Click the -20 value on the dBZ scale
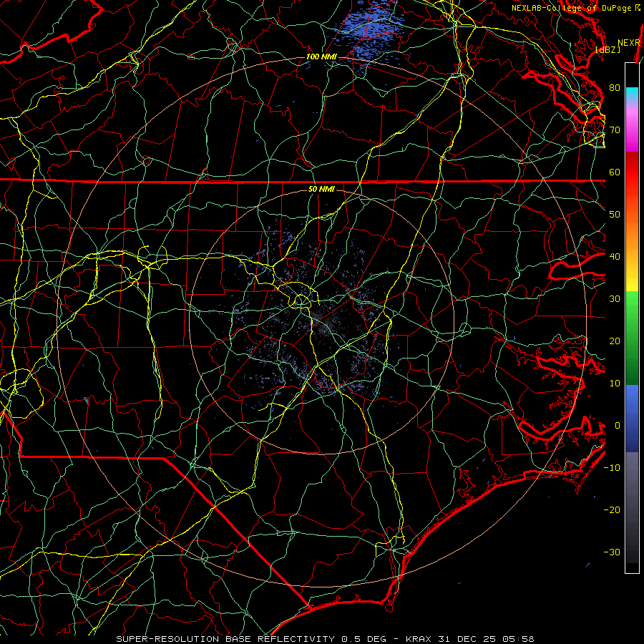This screenshot has width=644, height=644. click(x=612, y=509)
